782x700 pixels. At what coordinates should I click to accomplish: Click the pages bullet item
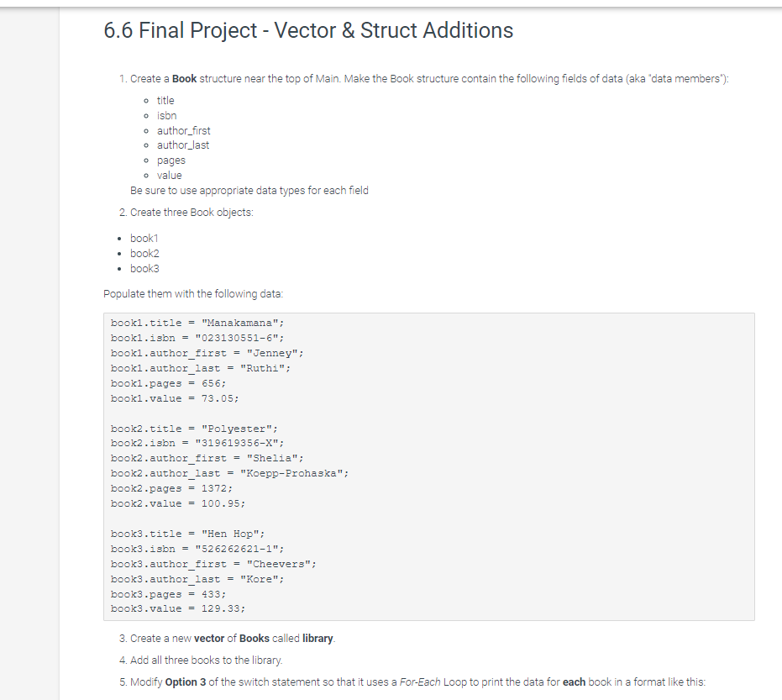click(x=171, y=161)
